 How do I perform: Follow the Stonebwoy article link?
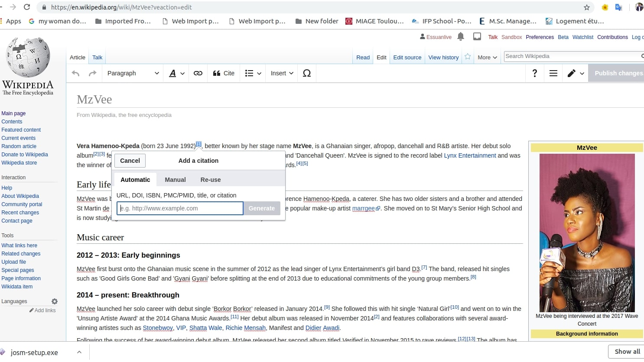(158, 328)
